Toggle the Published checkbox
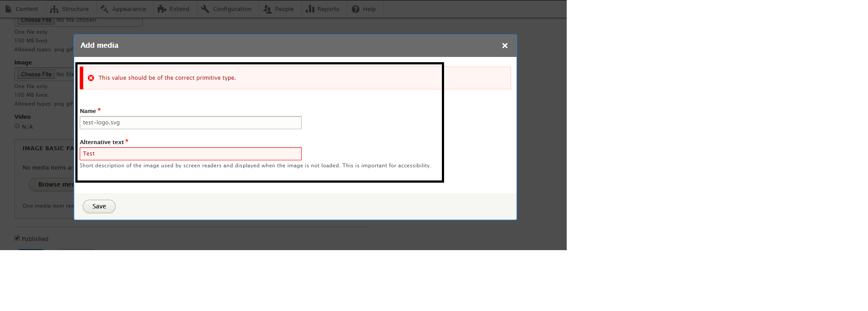This screenshot has width=868, height=311. pos(17,238)
